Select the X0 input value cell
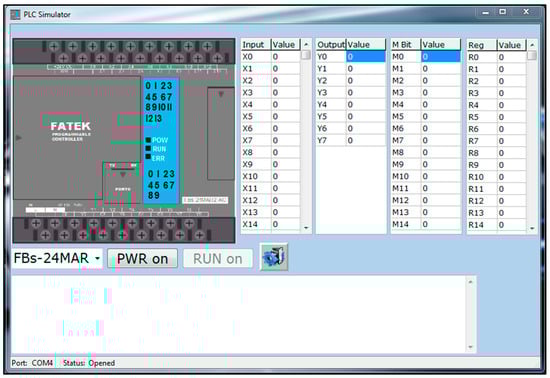 pyautogui.click(x=286, y=57)
